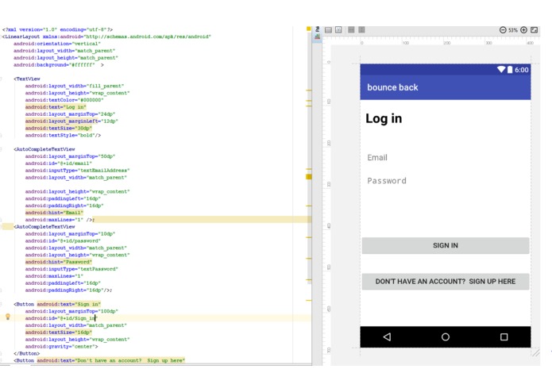552x392 pixels.
Task: Click the zoom out magnifier icon
Action: coord(503,30)
